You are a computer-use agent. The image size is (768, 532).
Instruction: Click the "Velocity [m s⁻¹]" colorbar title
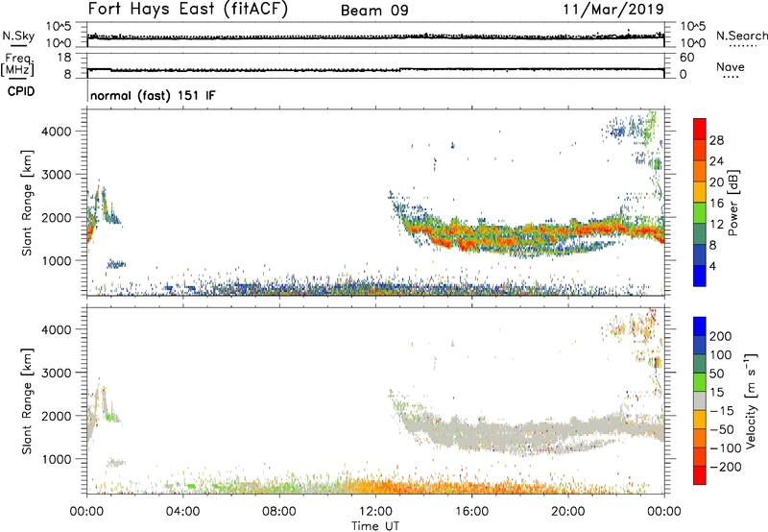click(x=751, y=400)
